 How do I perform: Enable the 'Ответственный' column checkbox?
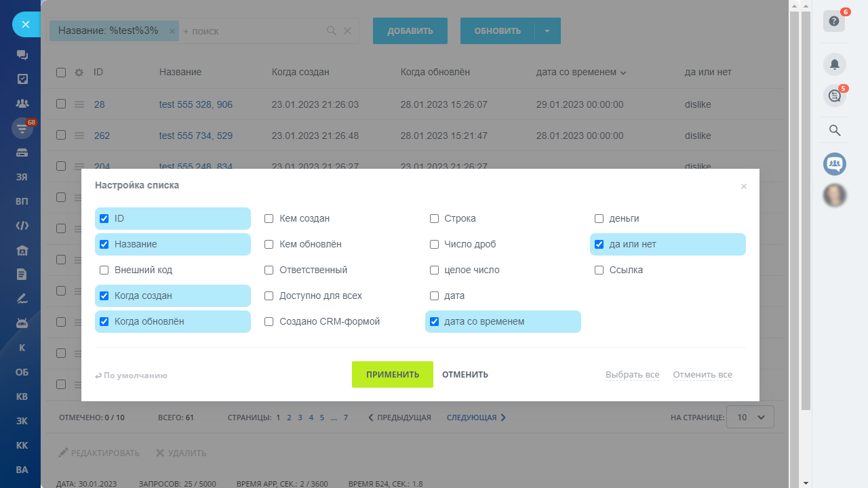(269, 270)
